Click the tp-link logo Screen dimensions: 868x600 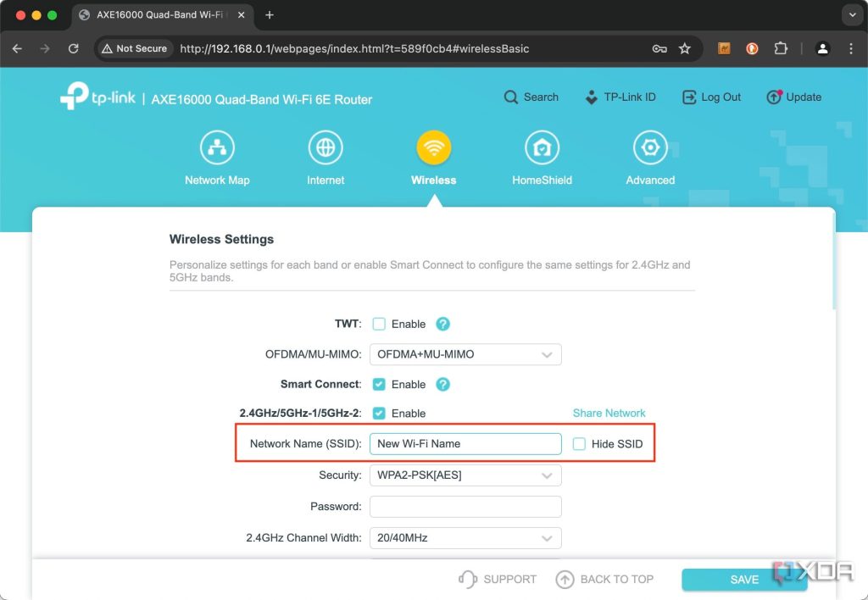point(98,97)
